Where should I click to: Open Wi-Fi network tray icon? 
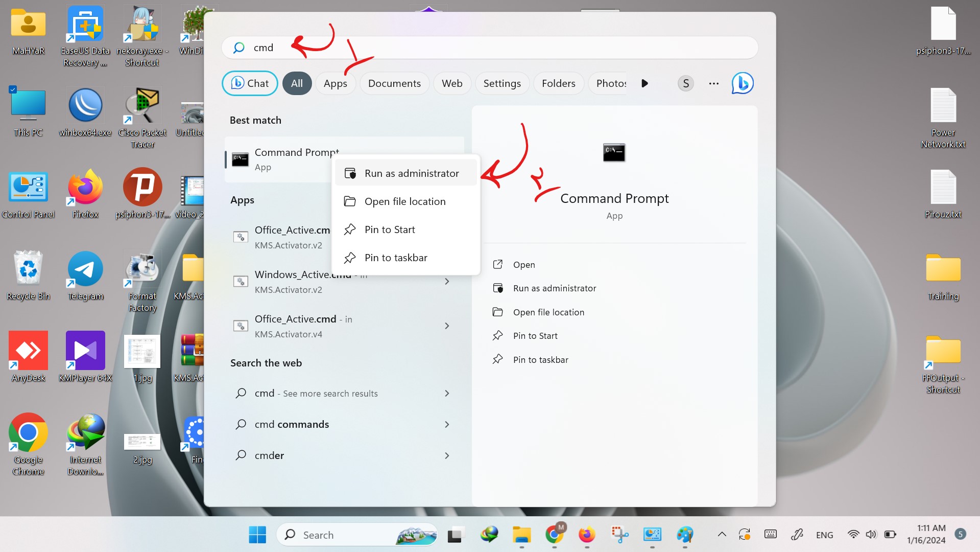tap(853, 535)
